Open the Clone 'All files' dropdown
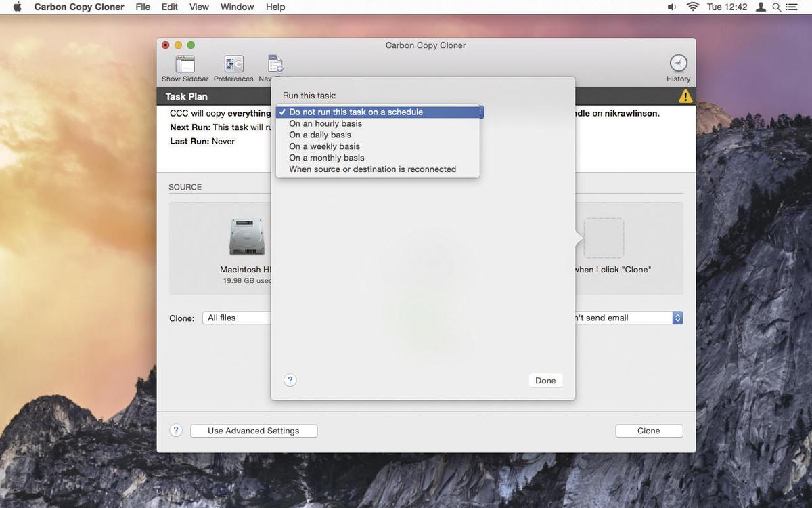The height and width of the screenshot is (508, 812). (237, 318)
